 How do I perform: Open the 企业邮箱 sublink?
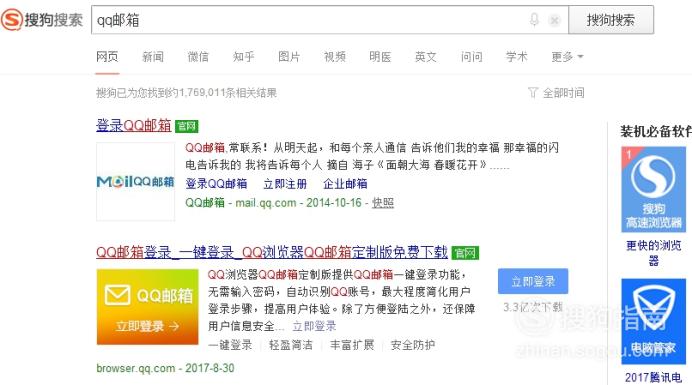[x=345, y=184]
